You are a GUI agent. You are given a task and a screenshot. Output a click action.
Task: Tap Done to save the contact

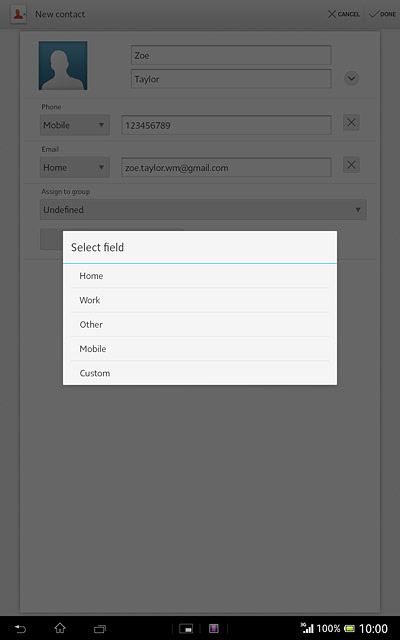382,14
